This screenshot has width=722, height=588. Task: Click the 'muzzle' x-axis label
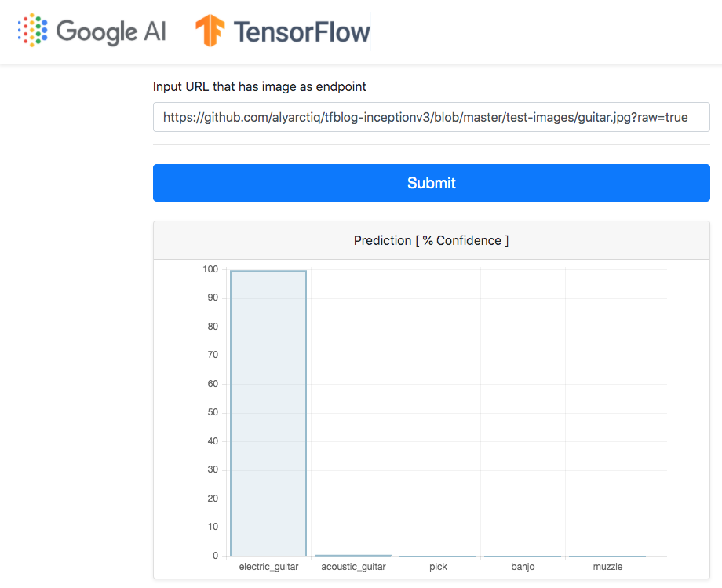[x=607, y=567]
